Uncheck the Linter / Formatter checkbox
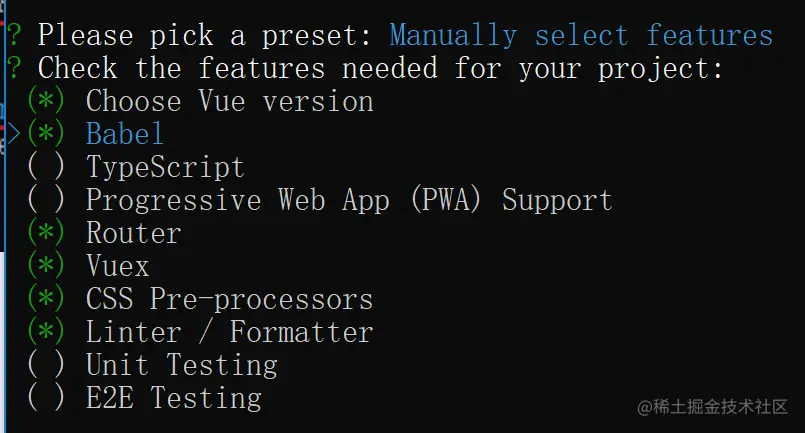The image size is (805, 433). tap(46, 332)
